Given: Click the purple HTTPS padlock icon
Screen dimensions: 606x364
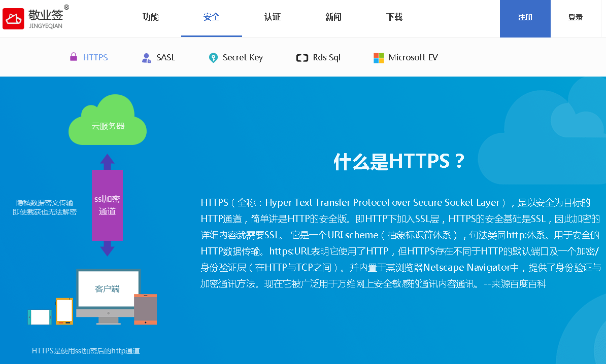Looking at the screenshot, I should pyautogui.click(x=74, y=57).
